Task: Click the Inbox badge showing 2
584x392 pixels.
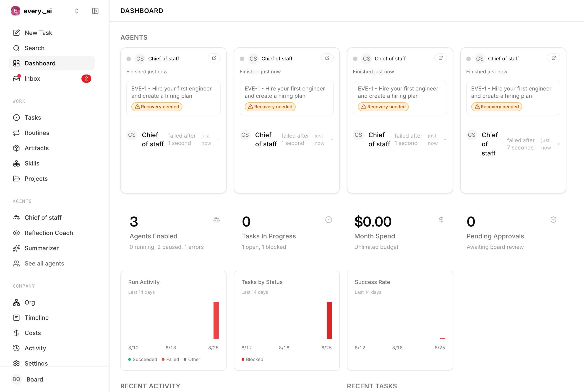Action: pos(86,79)
